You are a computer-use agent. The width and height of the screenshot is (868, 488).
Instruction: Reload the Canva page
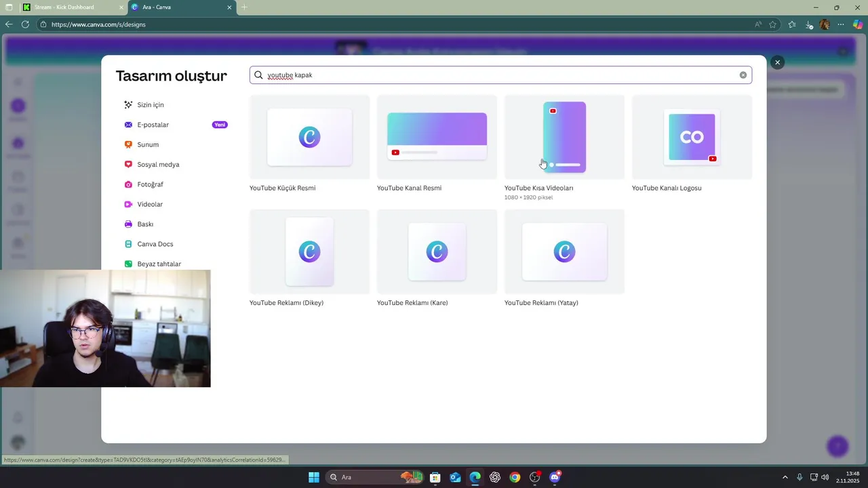[x=25, y=24]
